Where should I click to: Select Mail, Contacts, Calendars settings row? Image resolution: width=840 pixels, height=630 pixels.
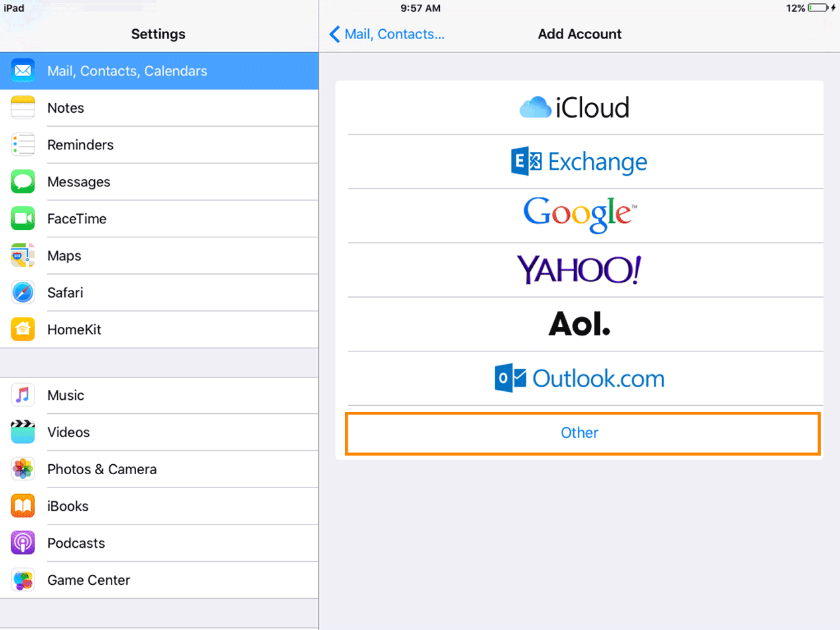click(159, 71)
